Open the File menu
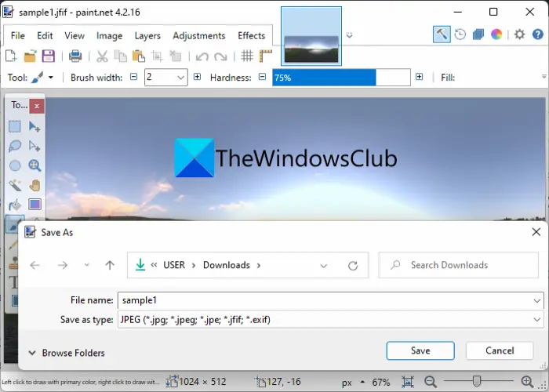 tap(17, 36)
